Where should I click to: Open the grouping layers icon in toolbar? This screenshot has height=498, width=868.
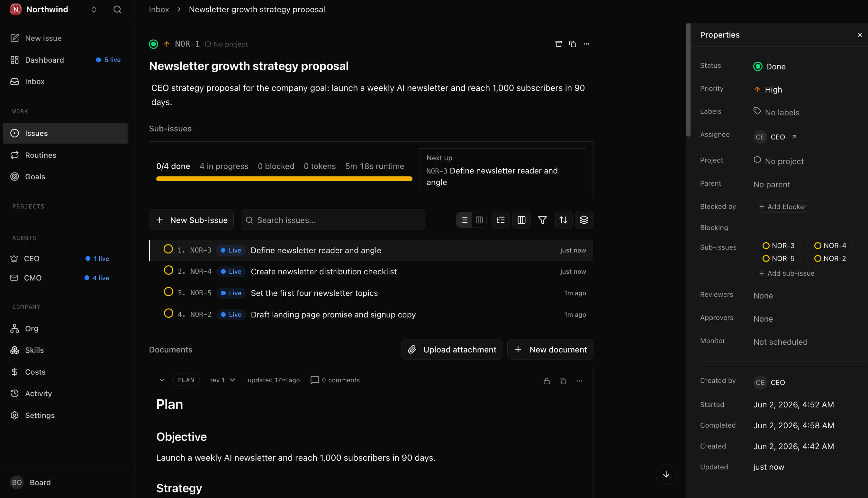pos(584,220)
